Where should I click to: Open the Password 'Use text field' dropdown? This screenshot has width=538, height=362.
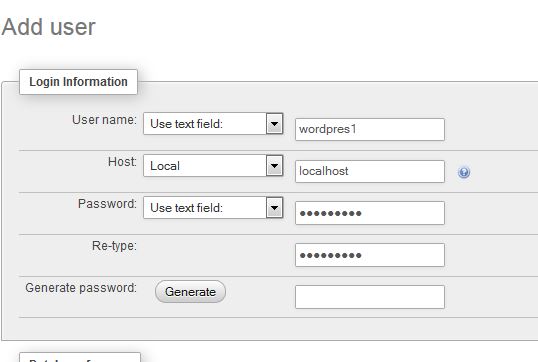pyautogui.click(x=213, y=208)
